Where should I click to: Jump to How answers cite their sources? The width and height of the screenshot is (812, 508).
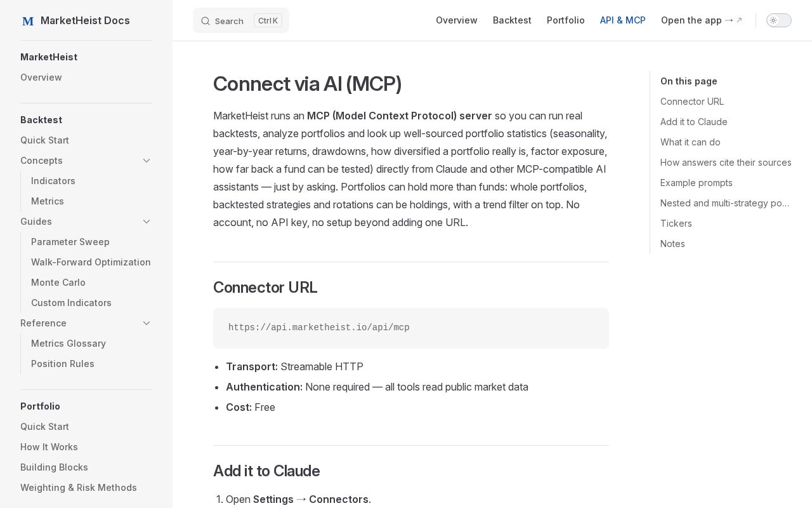pos(726,163)
